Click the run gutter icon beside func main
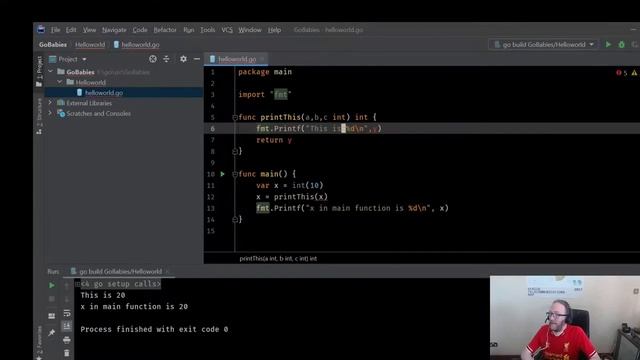 tap(222, 174)
